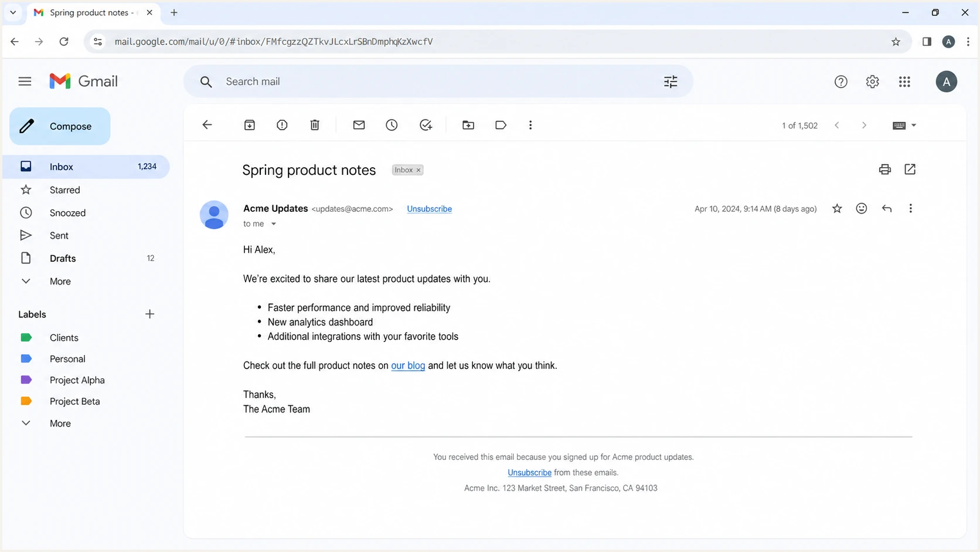Open the main menu hamburger icon
Screen dimensions: 980x552
coord(25,82)
